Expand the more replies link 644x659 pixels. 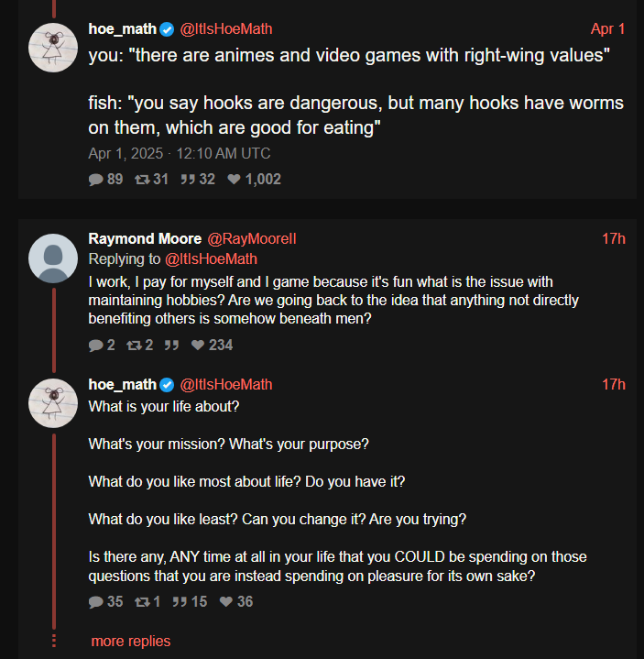coord(131,641)
